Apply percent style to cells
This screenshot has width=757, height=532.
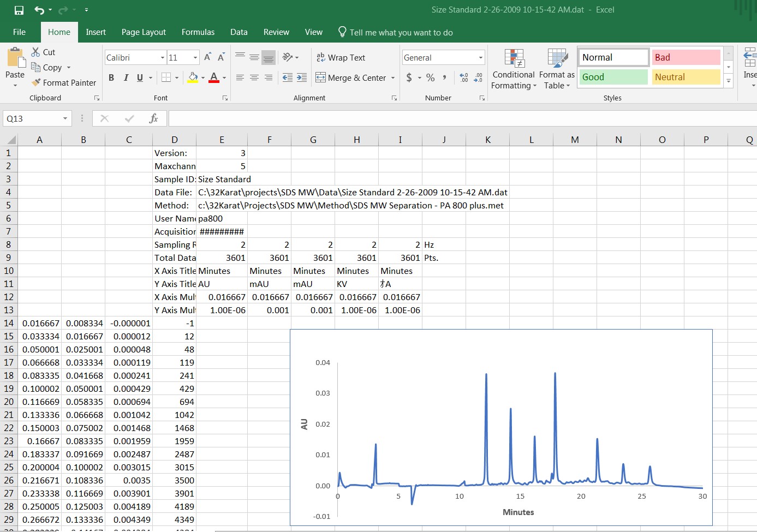(431, 77)
